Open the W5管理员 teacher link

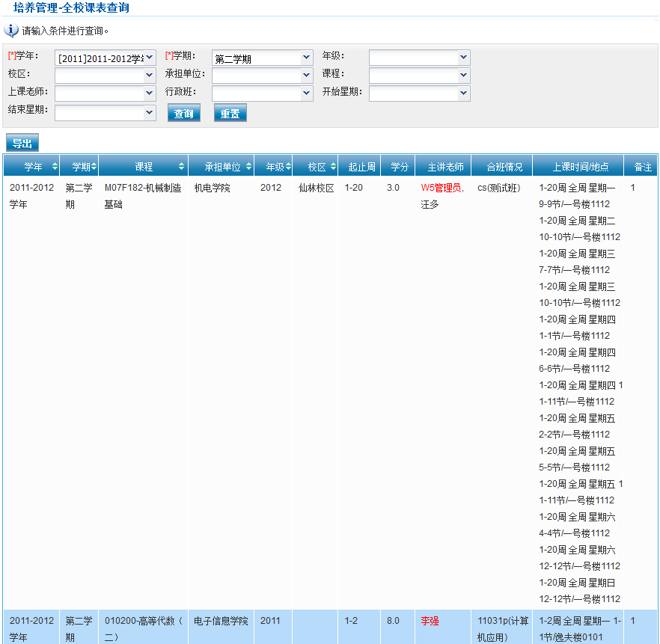point(441,188)
